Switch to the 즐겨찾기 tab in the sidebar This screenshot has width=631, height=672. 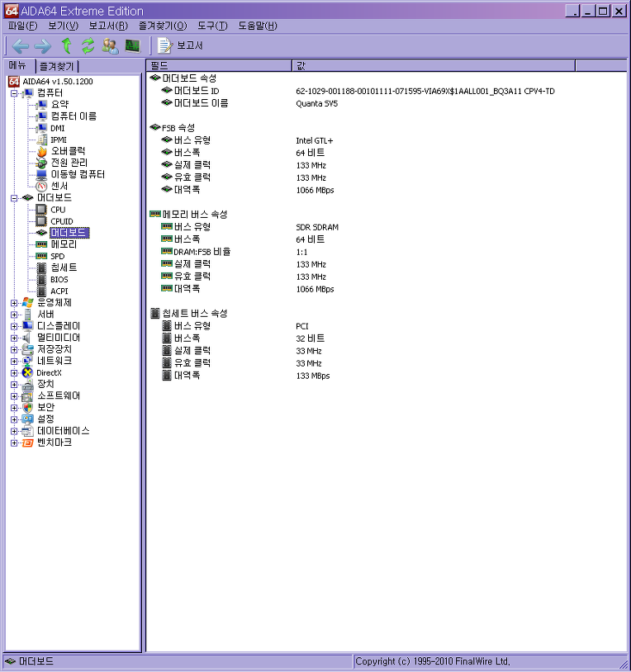click(57, 66)
